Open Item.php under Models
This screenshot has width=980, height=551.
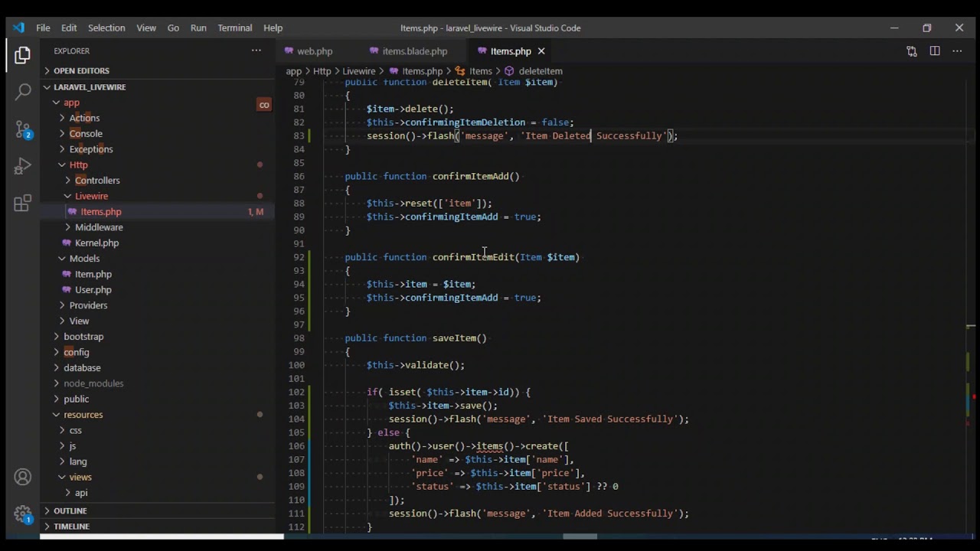coord(93,274)
